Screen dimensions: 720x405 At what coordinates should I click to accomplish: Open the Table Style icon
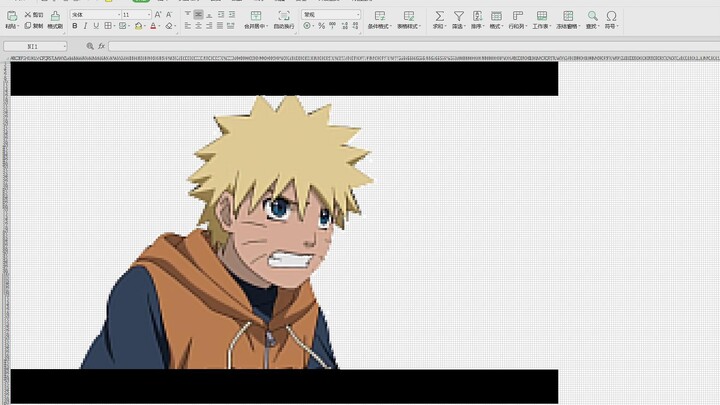click(x=408, y=16)
